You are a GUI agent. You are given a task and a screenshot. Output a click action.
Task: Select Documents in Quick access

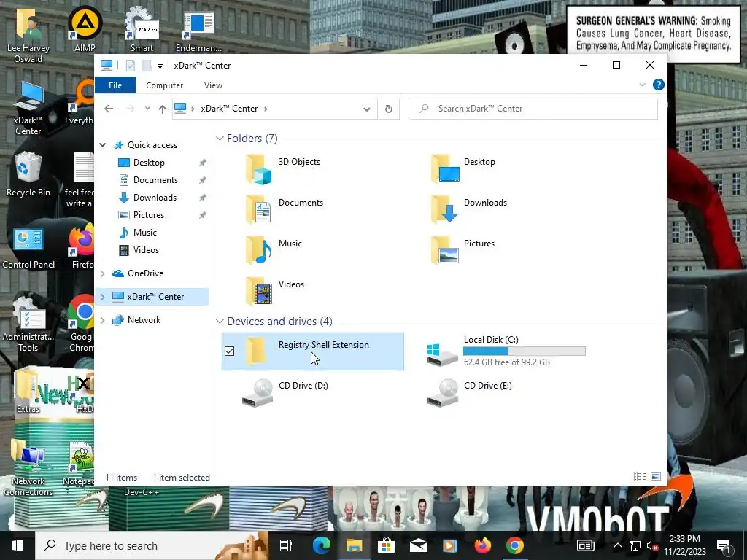click(156, 180)
